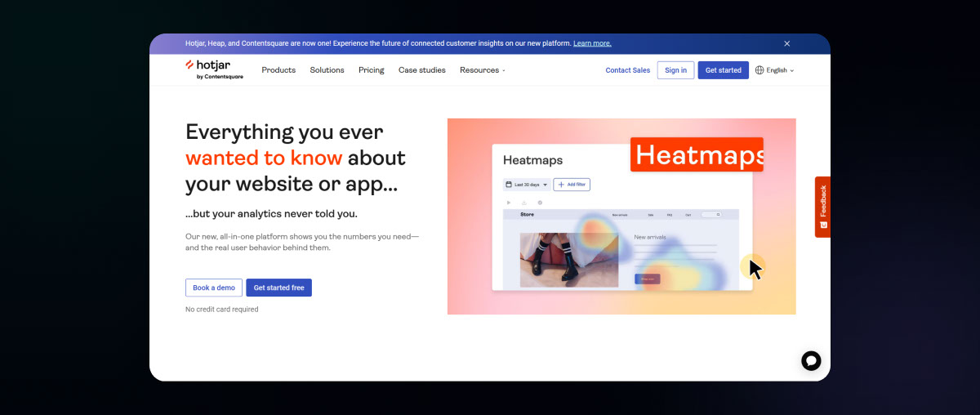
Task: Go to the Pricing page
Action: (371, 70)
